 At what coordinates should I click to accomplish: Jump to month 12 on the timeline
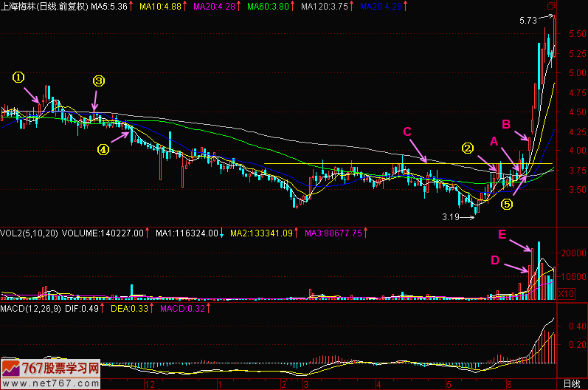click(150, 384)
